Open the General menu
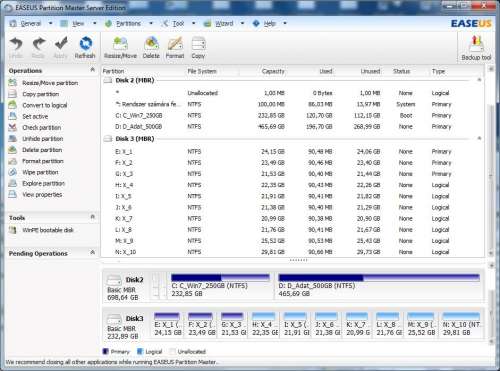The height and width of the screenshot is (371, 500). (31, 23)
